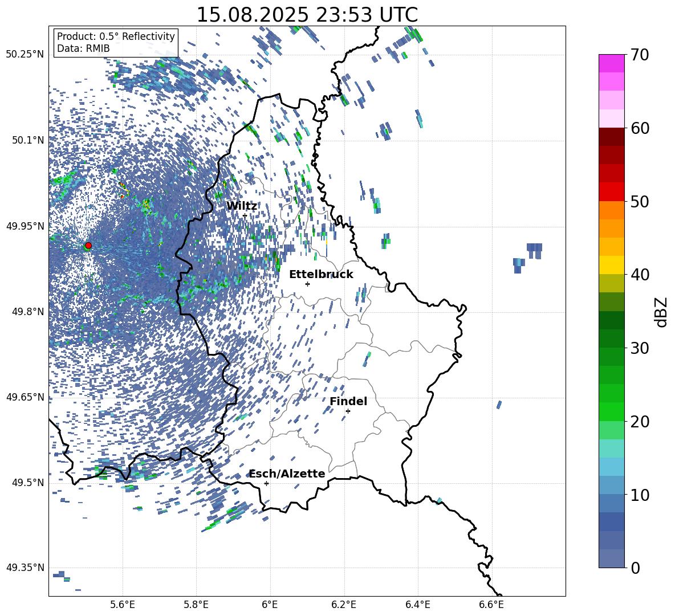
Task: Click the latitude label 49.95°N
Action: [x=25, y=226]
